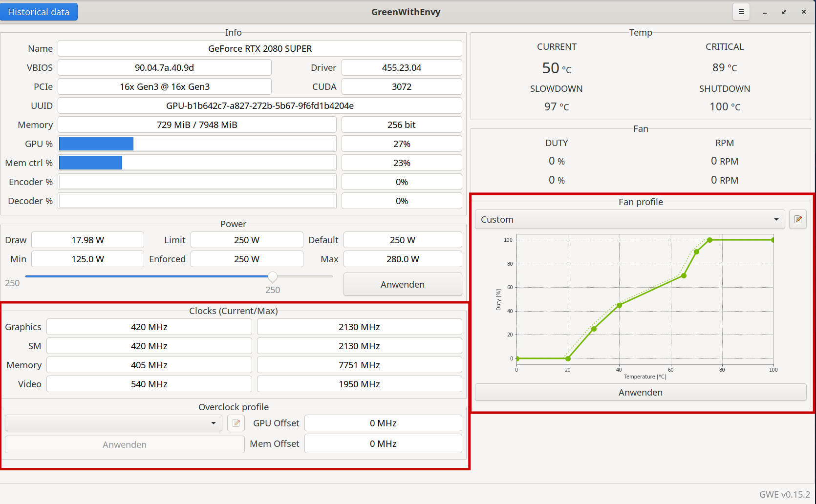Click the first fan 0 RPM reading

[725, 161]
